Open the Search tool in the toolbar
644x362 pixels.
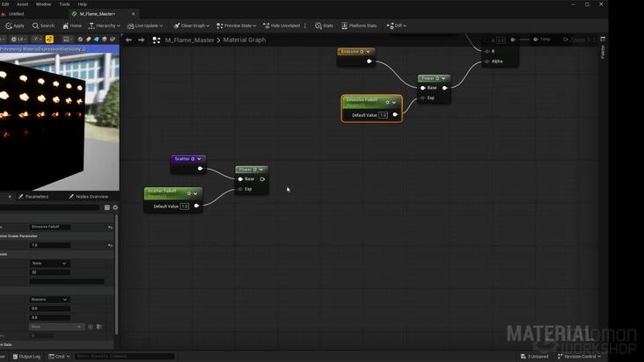(43, 25)
